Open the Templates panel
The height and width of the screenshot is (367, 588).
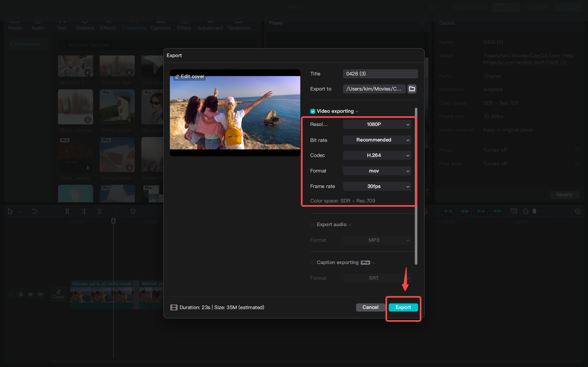(239, 23)
